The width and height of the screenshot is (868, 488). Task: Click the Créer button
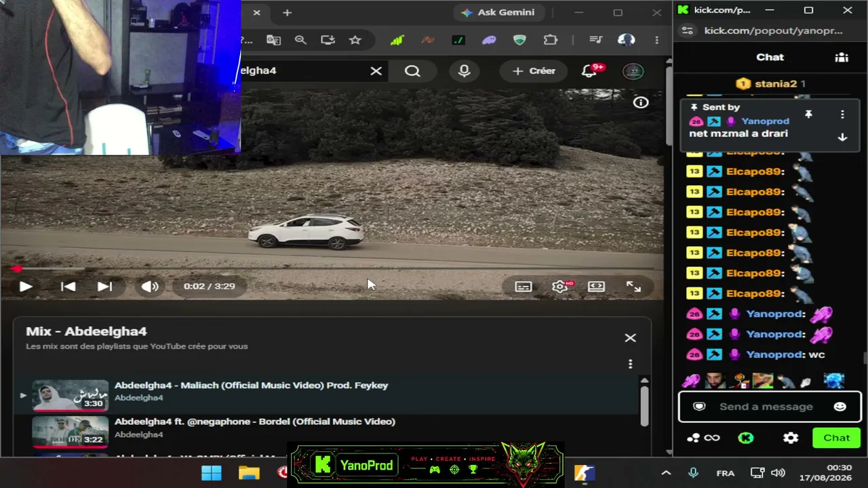point(534,70)
